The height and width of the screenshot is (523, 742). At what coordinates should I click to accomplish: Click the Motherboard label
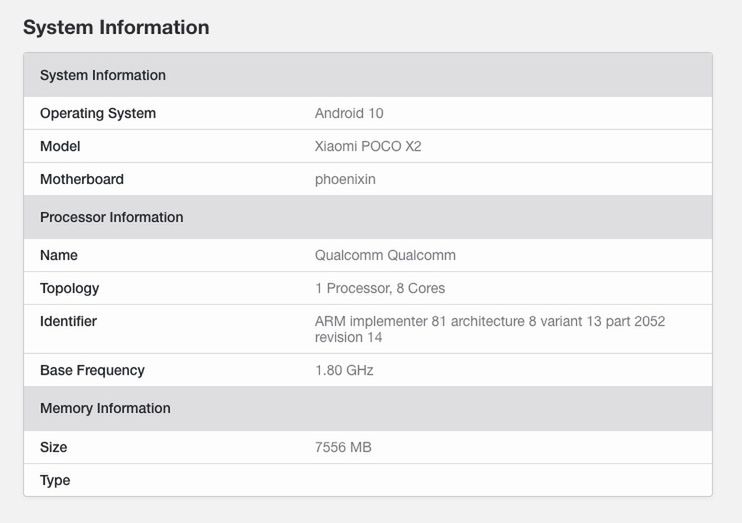(82, 179)
